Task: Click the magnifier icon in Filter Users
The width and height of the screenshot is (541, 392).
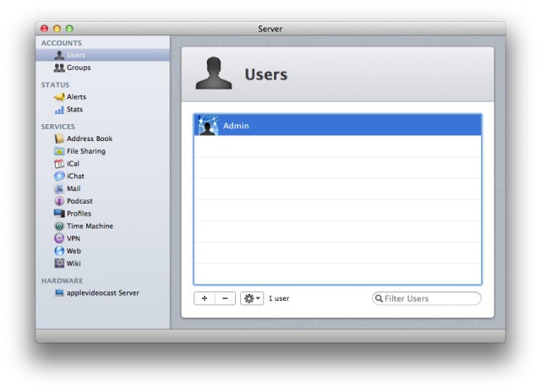Action: (379, 298)
